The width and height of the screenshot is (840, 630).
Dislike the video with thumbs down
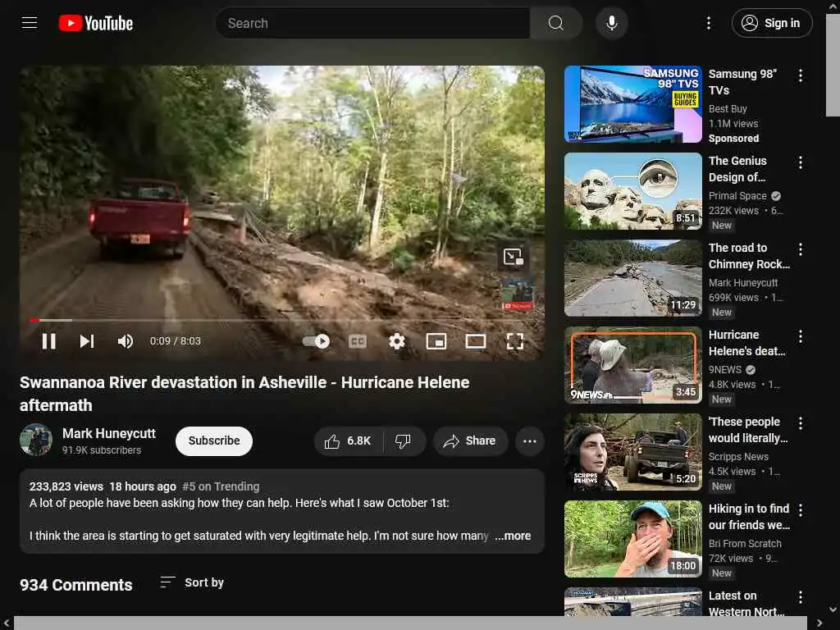[403, 441]
